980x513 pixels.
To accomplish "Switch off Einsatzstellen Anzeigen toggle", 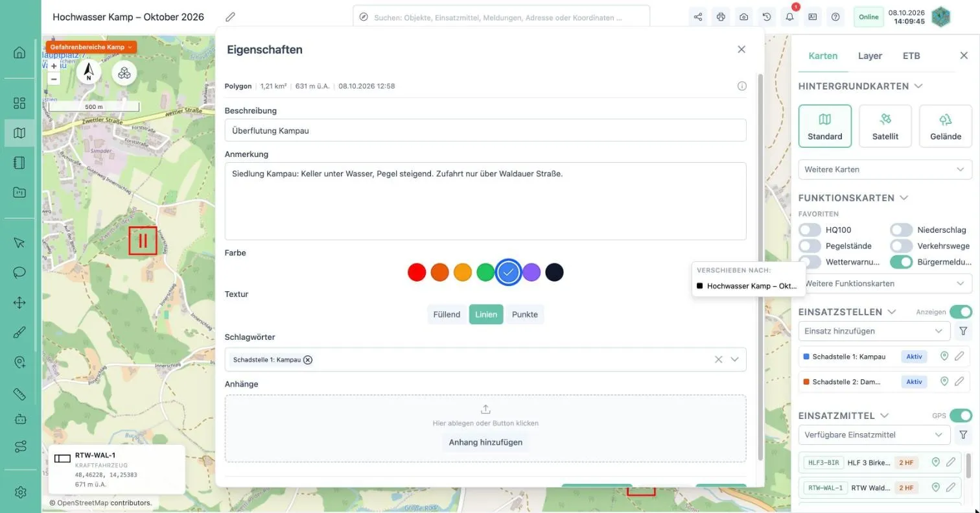I will pos(961,311).
